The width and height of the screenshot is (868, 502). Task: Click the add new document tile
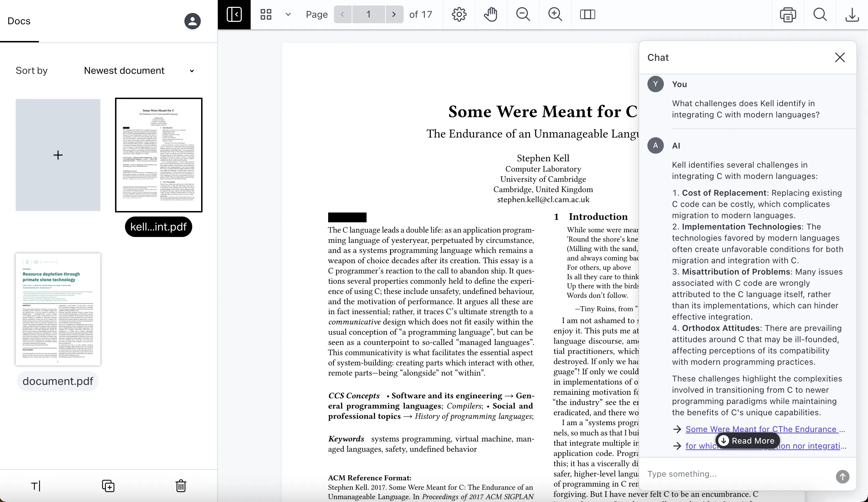click(58, 155)
